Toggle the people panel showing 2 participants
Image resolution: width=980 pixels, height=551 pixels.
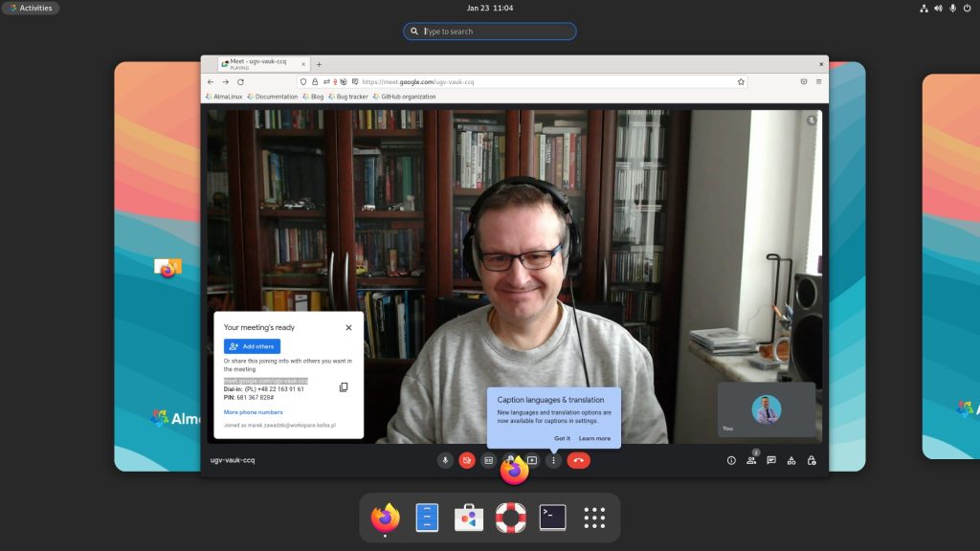[751, 459]
